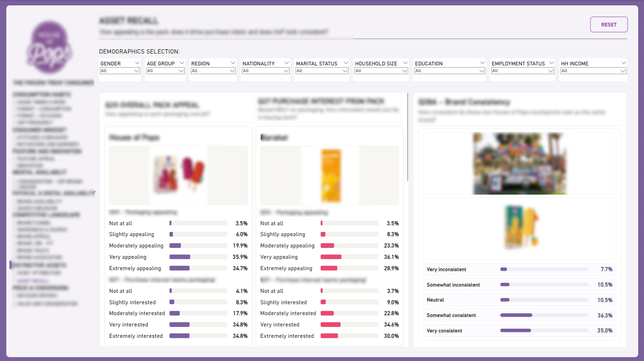This screenshot has height=361, width=644.
Task: Click the 17.9% value in House of Pops card
Action: [240, 313]
